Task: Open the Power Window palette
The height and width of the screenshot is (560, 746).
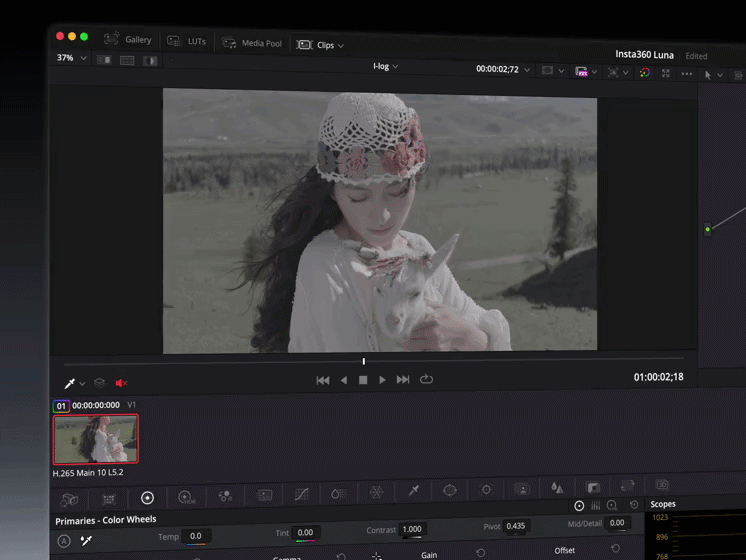Action: [x=450, y=490]
